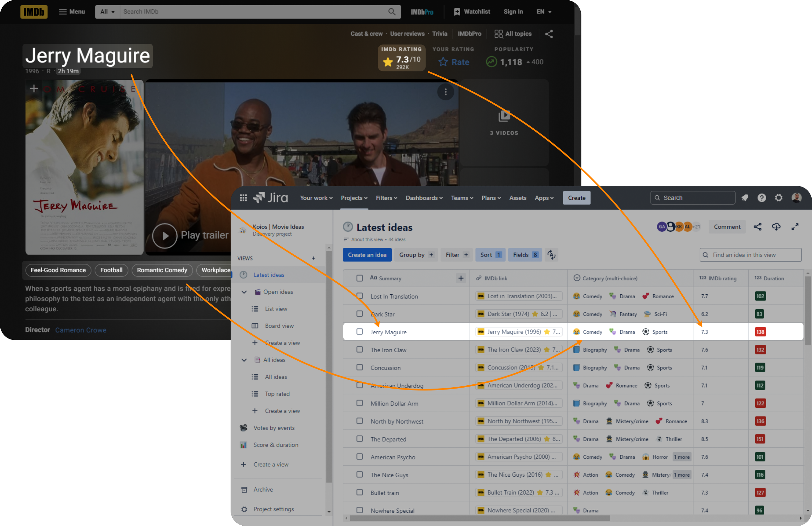Select the header checkbox for all ideas
812x526 pixels.
tap(360, 278)
